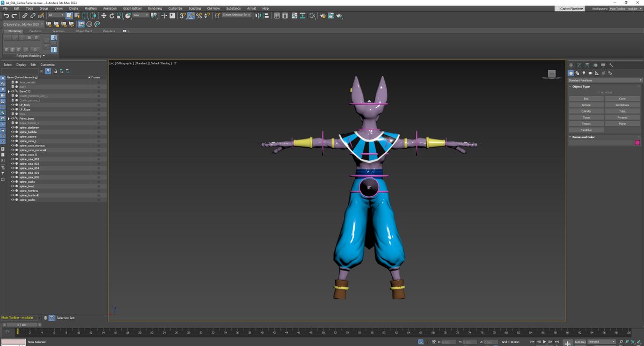Image resolution: width=644 pixels, height=346 pixels.
Task: Choose the Select and Rotate tool
Action: click(x=112, y=16)
